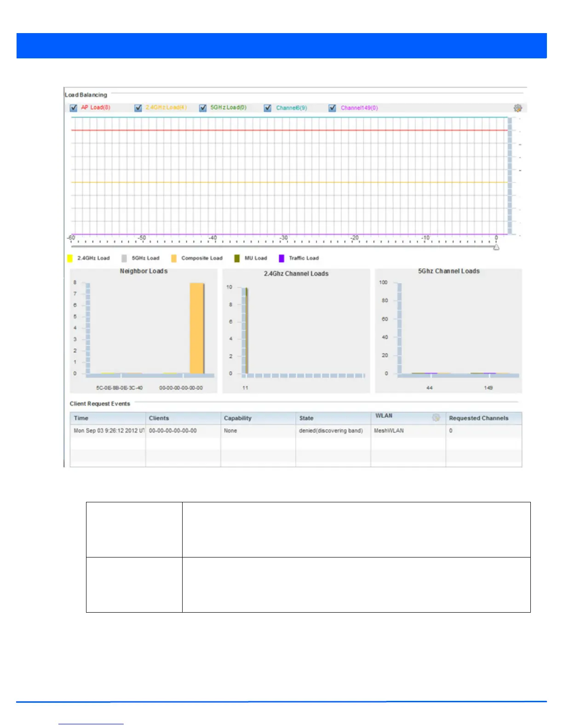Click the State column header
Image resolution: width=563 pixels, height=728 pixels.
(x=333, y=418)
